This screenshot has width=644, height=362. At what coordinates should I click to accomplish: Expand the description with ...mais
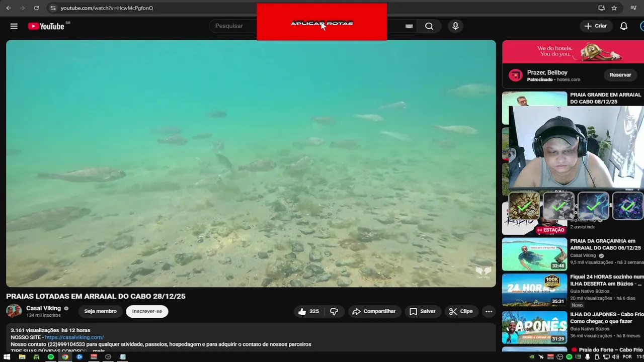coord(99,350)
